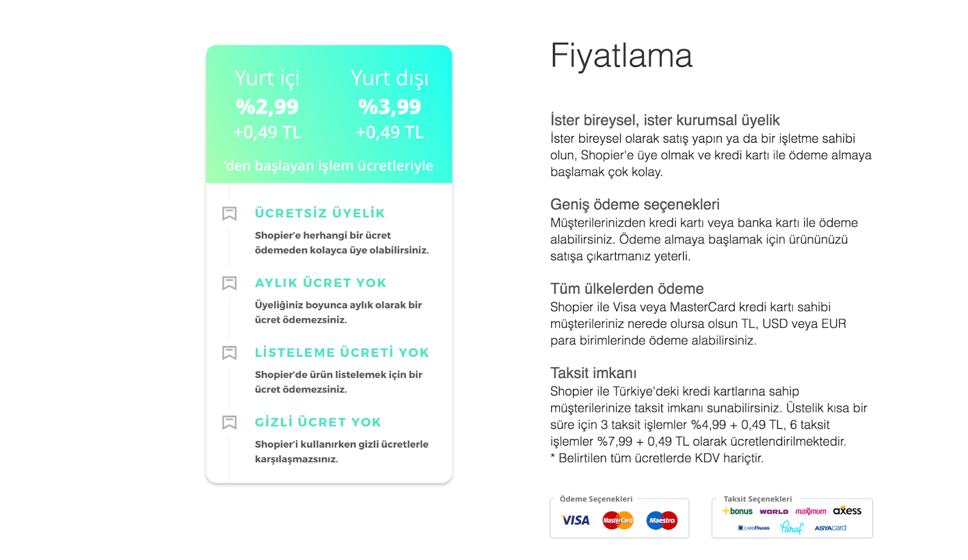The height and width of the screenshot is (560, 968).
Task: Click the WORLD card logo
Action: (x=774, y=512)
